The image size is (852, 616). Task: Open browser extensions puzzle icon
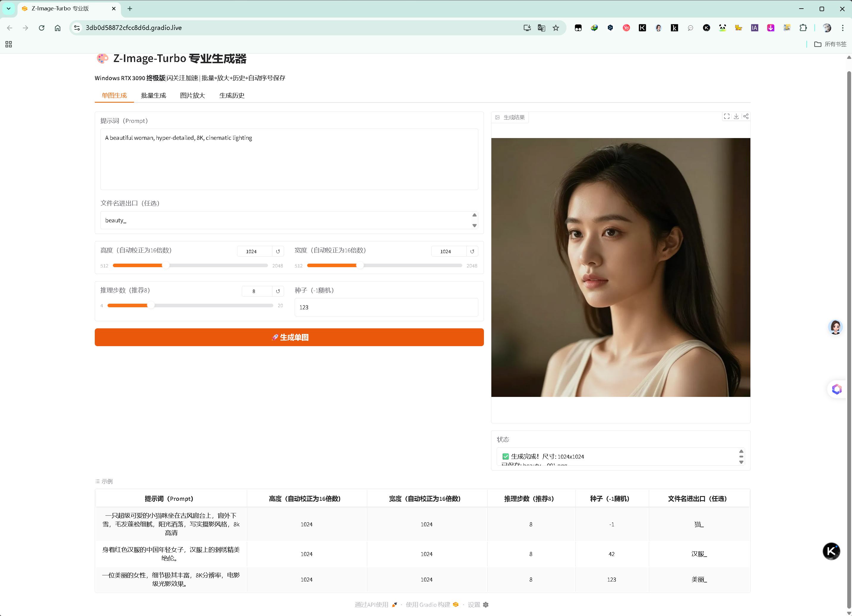click(803, 28)
